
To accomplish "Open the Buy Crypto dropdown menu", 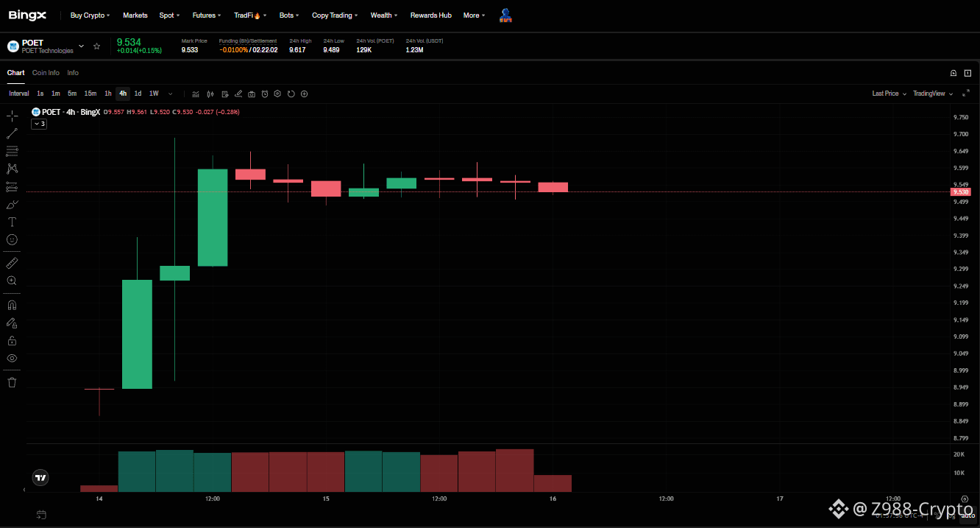I will click(90, 15).
